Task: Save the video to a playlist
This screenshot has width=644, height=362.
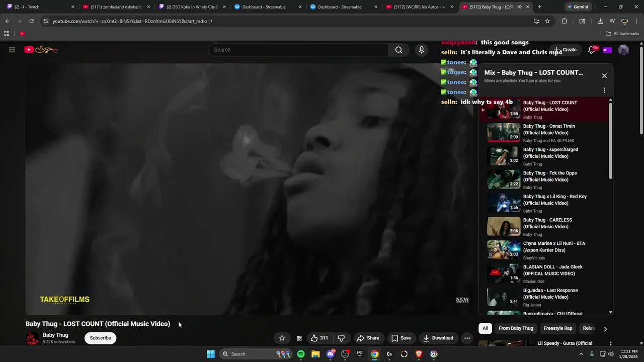Action: [x=401, y=338]
